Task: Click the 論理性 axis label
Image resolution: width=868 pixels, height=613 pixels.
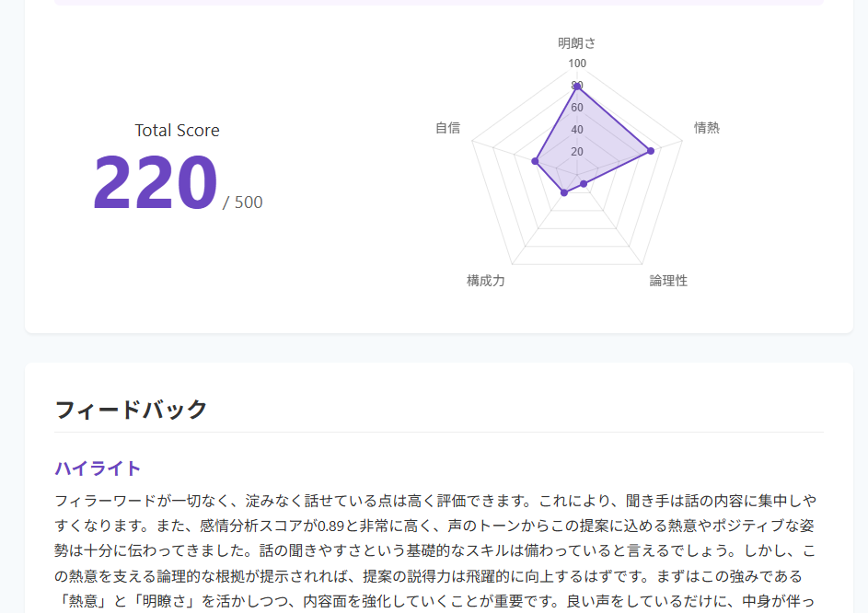Action: click(668, 281)
